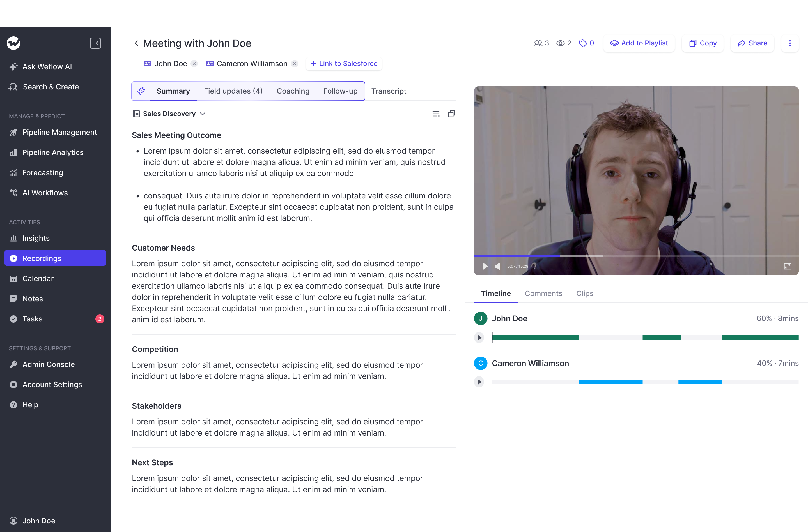
Task: Open the Comments tab
Action: tap(543, 293)
